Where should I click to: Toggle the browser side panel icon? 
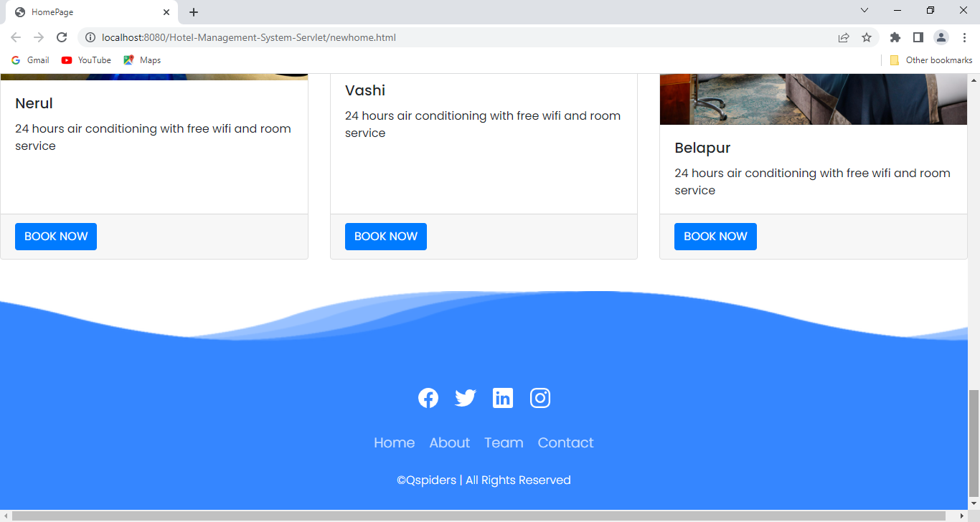point(918,37)
